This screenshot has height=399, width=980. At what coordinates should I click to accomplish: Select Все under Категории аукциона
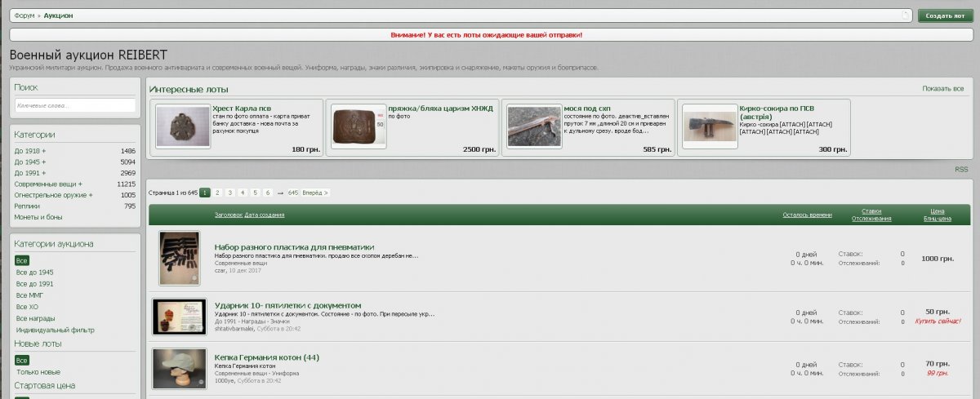click(x=22, y=260)
